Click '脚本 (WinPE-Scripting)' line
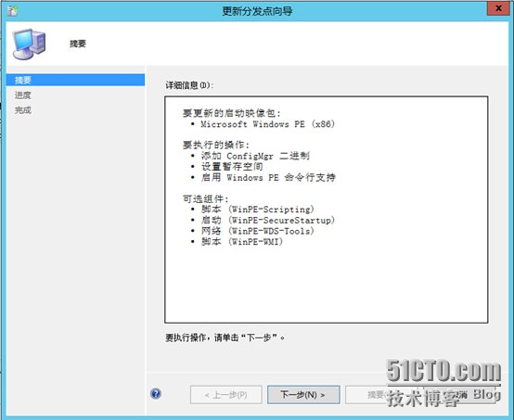The width and height of the screenshot is (514, 420). (258, 210)
